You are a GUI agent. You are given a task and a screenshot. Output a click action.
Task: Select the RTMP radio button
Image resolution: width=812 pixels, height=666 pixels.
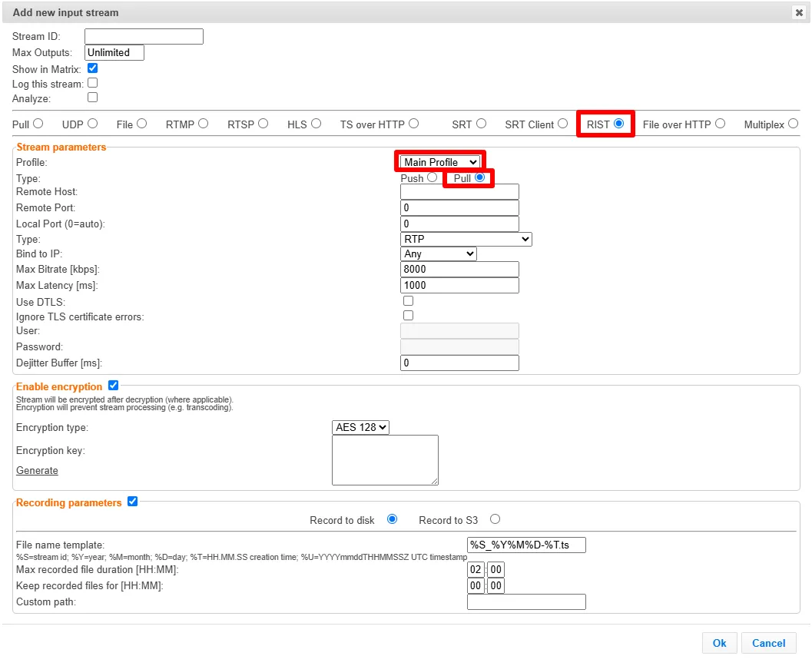click(x=203, y=123)
